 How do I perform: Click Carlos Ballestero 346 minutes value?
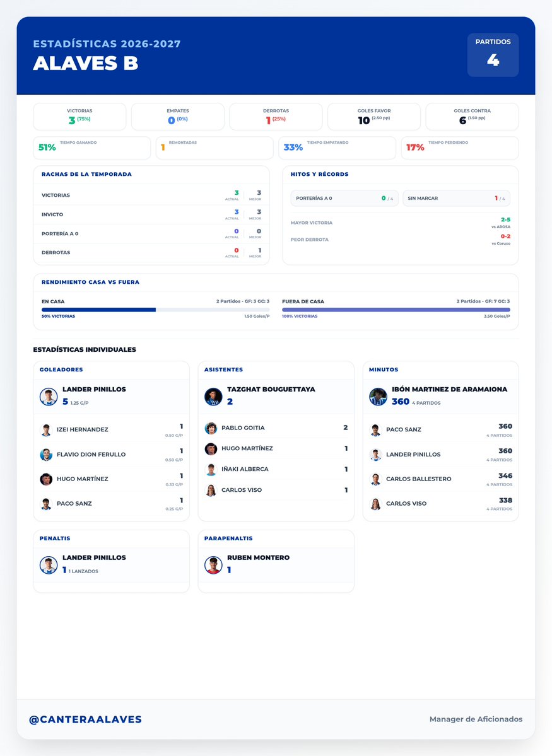click(505, 475)
